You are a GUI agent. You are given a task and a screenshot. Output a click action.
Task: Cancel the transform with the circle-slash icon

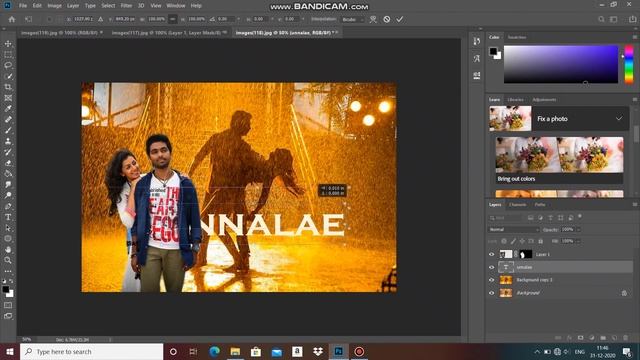(x=387, y=19)
